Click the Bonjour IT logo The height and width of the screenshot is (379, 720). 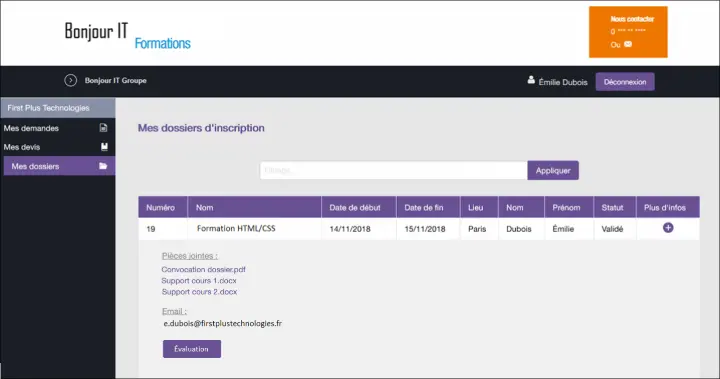coord(96,31)
